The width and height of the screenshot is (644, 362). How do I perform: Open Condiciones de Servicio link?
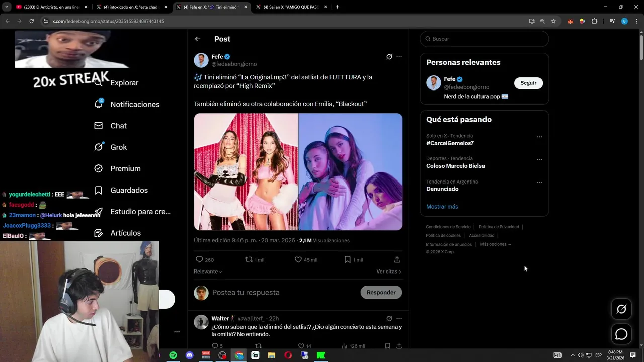coord(448,227)
